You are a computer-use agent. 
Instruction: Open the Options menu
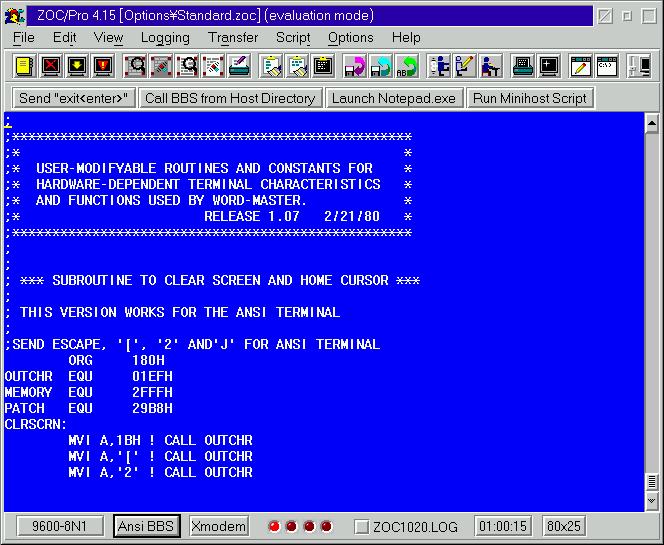351,38
